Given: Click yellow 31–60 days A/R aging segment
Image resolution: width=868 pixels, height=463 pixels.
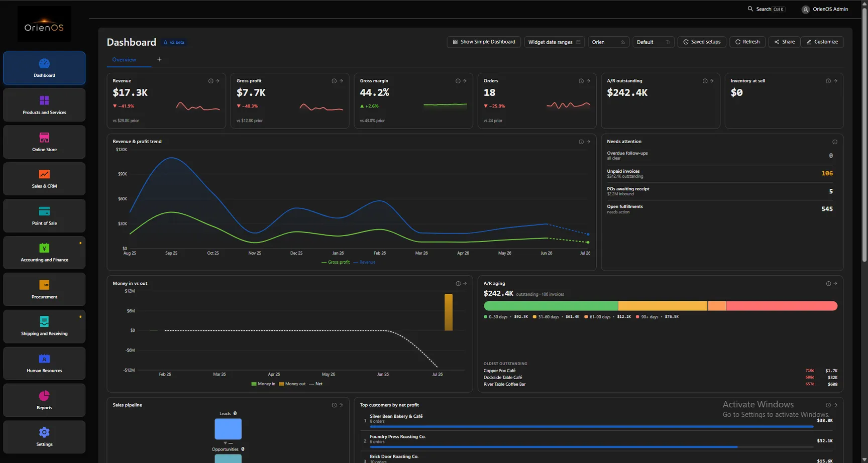Looking at the screenshot, I should (663, 306).
